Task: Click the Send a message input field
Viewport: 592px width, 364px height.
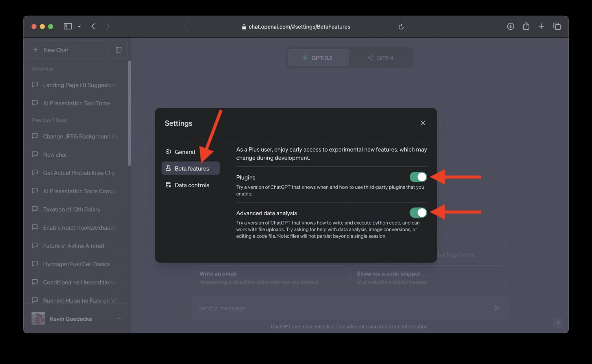Action: [289, 308]
